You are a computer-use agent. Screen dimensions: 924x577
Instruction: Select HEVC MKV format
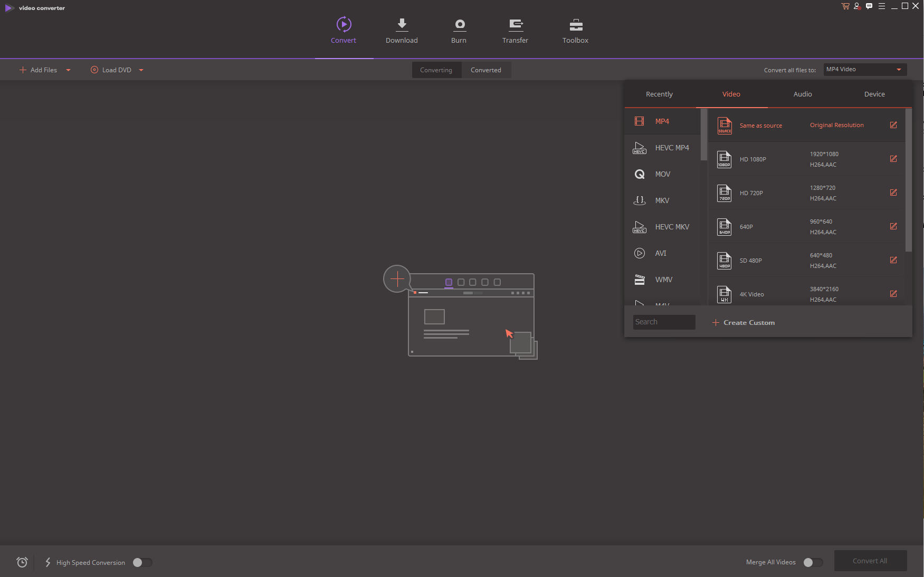coord(662,227)
